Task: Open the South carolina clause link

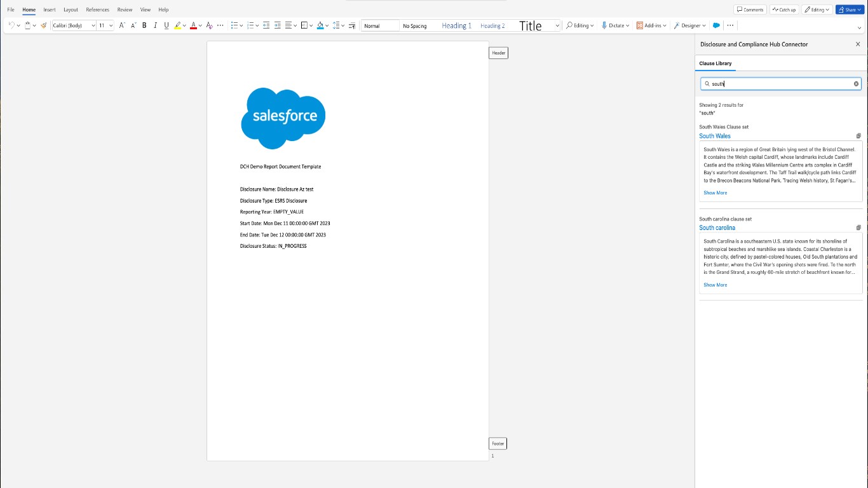Action: click(717, 227)
